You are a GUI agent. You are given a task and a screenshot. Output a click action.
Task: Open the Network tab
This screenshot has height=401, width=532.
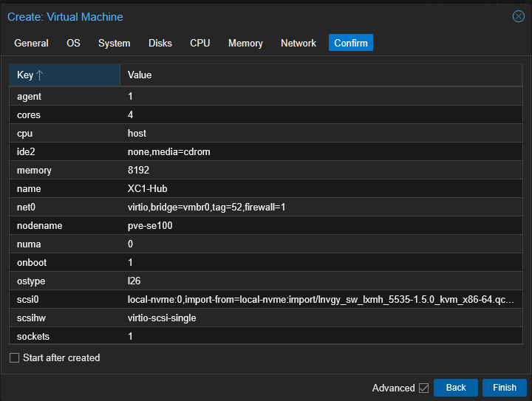(298, 44)
